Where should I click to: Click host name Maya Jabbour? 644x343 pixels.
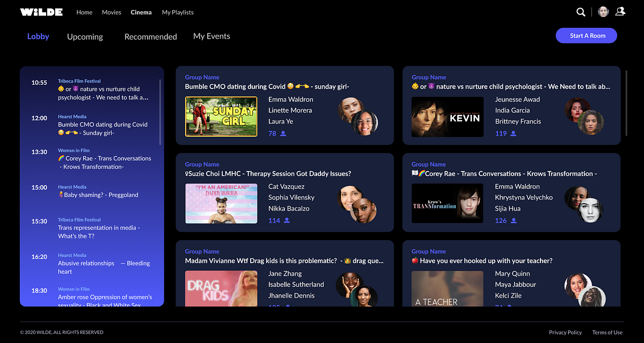[515, 285]
